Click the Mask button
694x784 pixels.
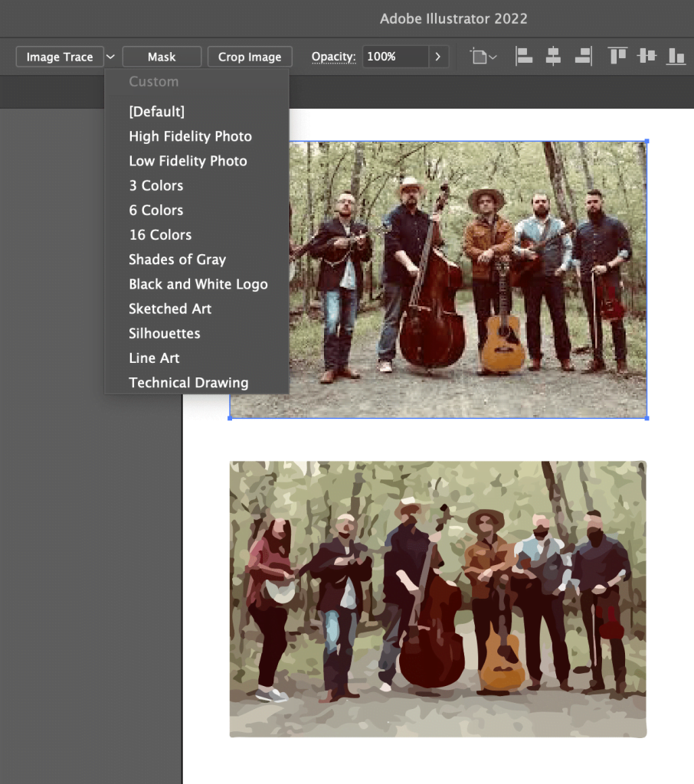[x=162, y=57]
